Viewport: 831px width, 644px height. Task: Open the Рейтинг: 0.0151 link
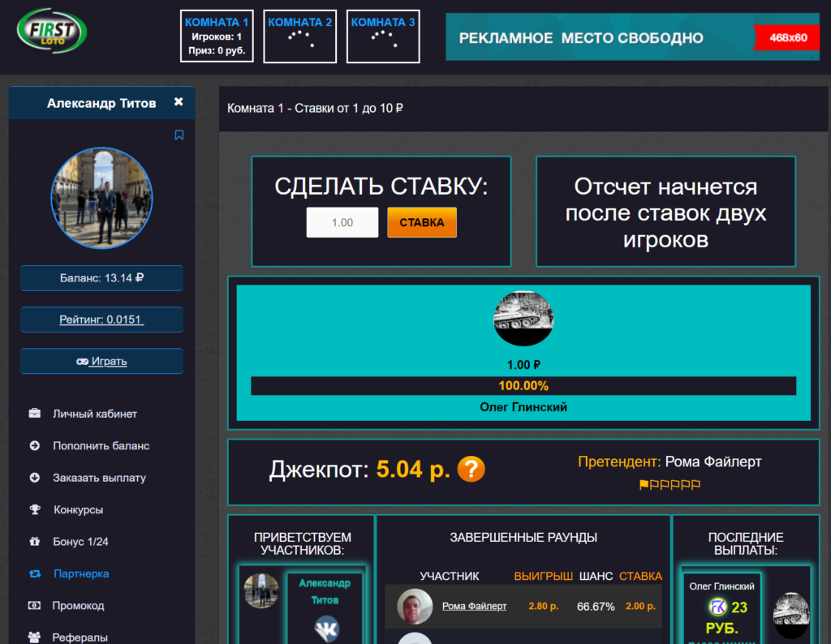tap(101, 320)
